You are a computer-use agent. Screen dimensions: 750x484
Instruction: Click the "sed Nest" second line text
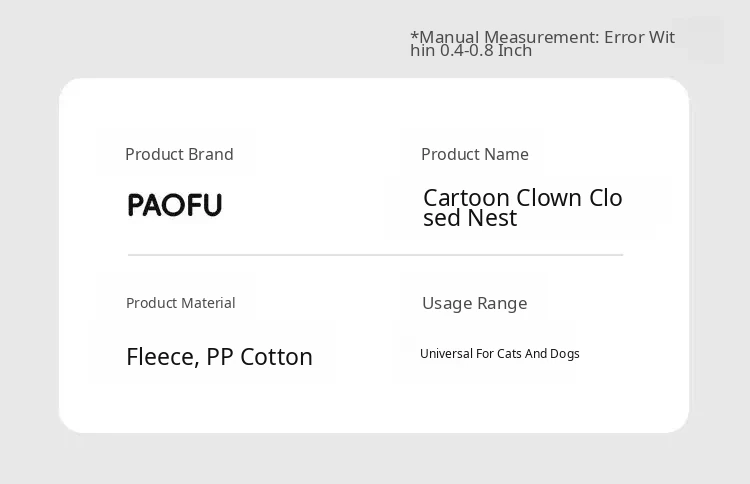coord(470,218)
